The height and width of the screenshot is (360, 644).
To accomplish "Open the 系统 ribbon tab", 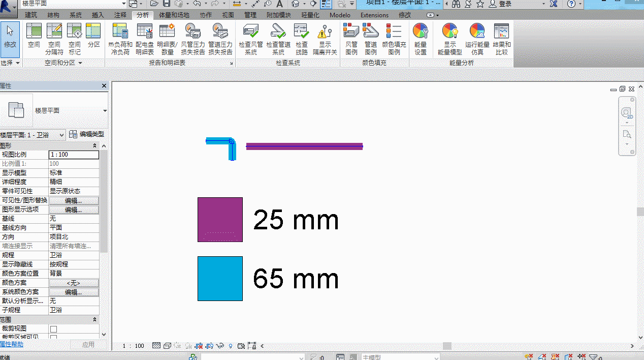I will pyautogui.click(x=76, y=15).
